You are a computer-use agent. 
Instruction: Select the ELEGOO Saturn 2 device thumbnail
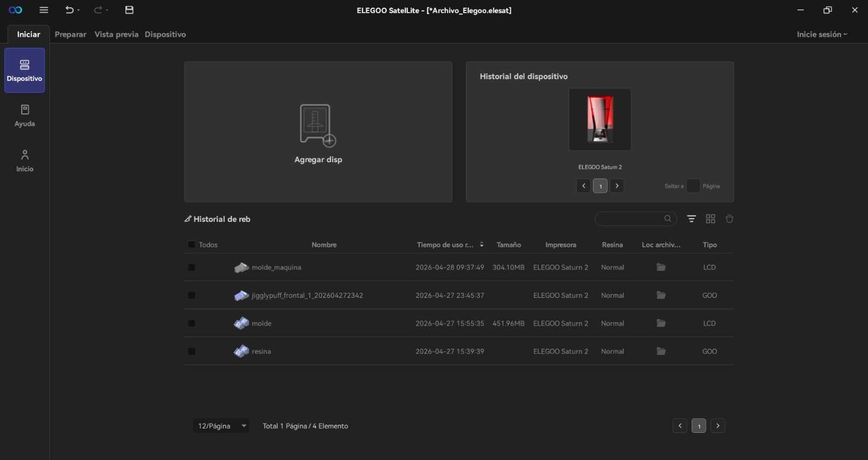(599, 119)
